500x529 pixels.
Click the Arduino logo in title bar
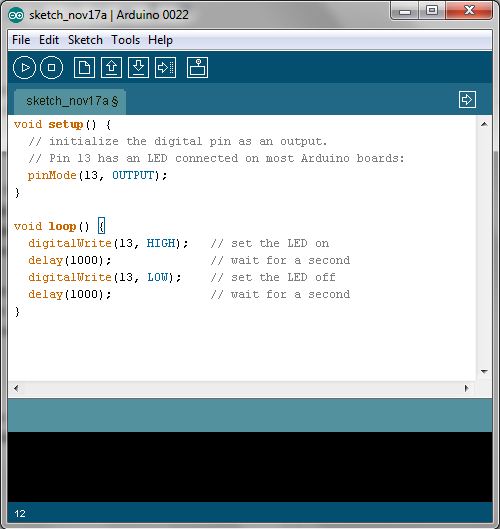16,15
